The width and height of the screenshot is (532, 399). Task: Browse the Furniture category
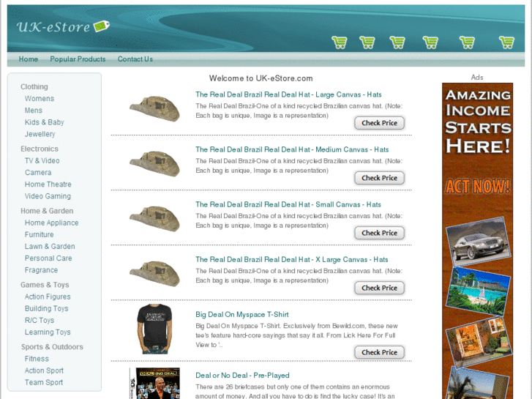[39, 235]
